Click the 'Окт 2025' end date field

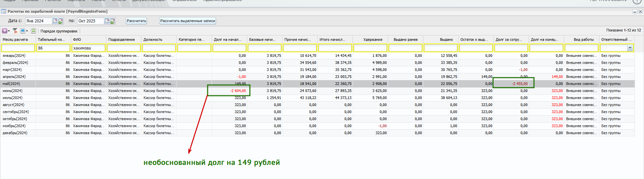91,21
